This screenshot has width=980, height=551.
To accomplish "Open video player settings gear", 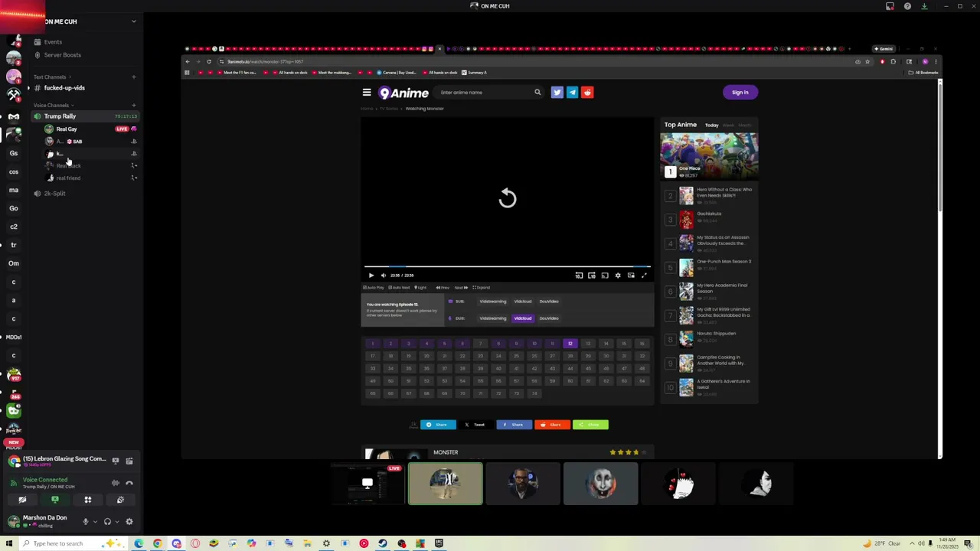I will point(618,275).
